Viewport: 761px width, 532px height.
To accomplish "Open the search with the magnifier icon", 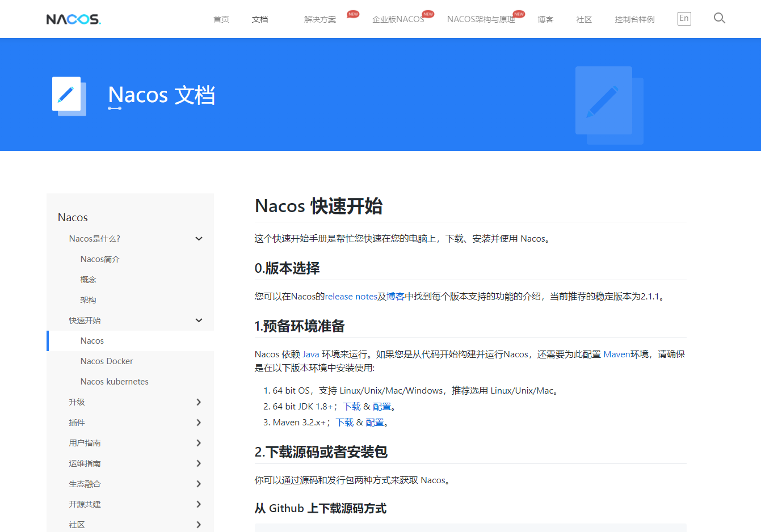I will pyautogui.click(x=720, y=18).
